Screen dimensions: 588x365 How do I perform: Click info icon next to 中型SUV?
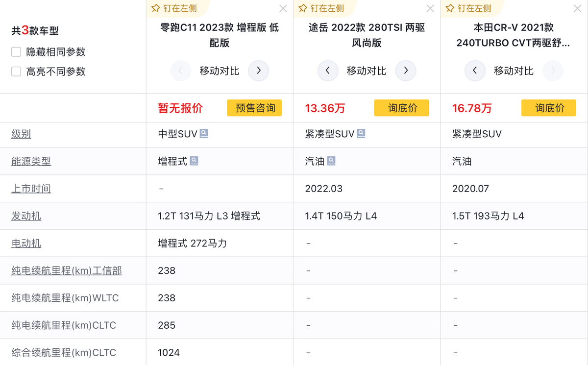click(x=204, y=133)
